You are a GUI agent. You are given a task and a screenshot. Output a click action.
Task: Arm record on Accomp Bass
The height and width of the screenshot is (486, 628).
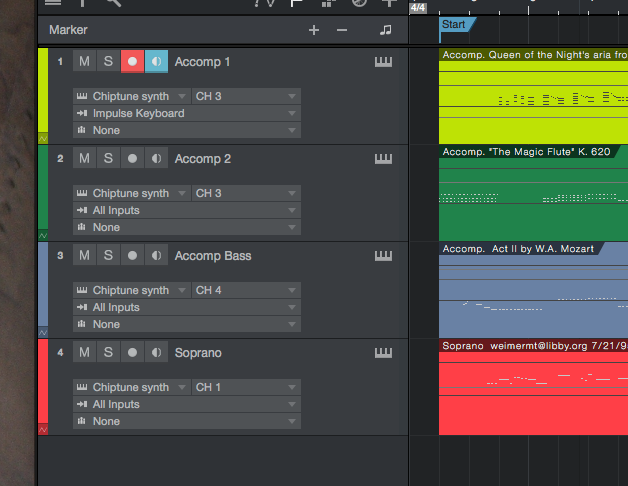click(132, 255)
